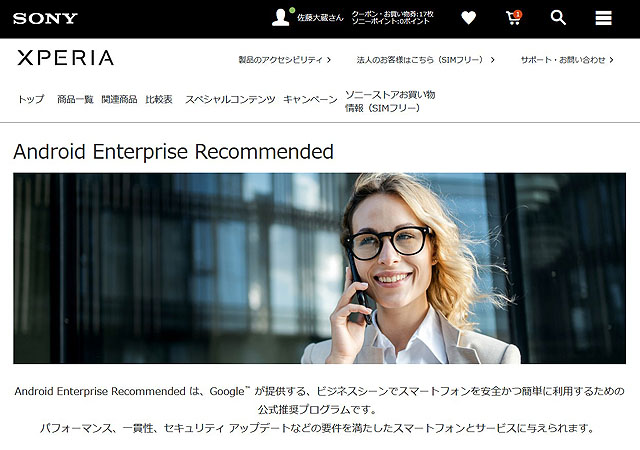Click the search magnifier icon
640x450 pixels.
558,18
